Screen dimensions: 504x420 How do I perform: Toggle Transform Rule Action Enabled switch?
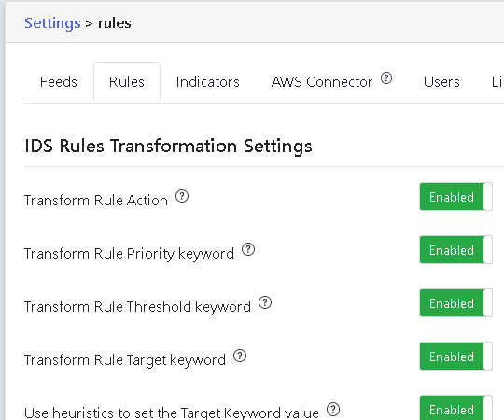pyautogui.click(x=455, y=197)
